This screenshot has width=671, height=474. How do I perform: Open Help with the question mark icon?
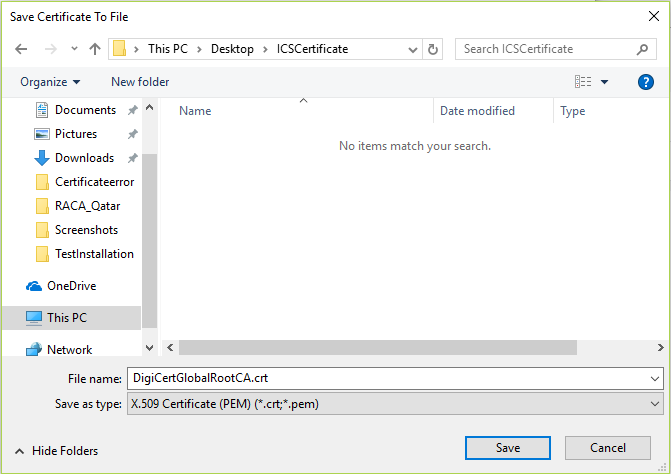click(x=645, y=82)
